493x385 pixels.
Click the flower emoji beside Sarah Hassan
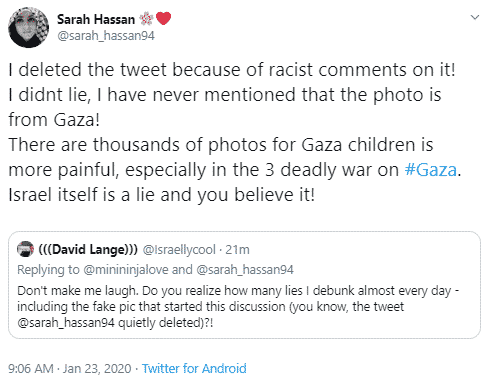(146, 19)
